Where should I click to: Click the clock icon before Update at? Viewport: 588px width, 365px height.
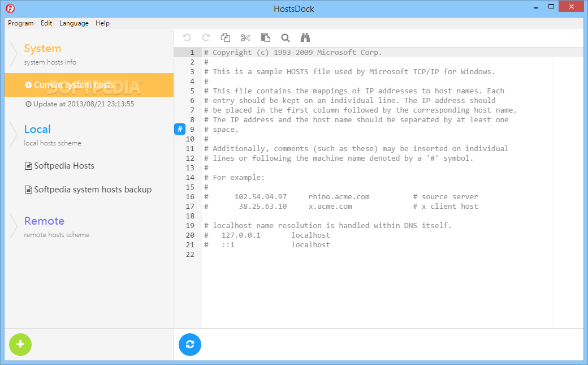click(28, 104)
